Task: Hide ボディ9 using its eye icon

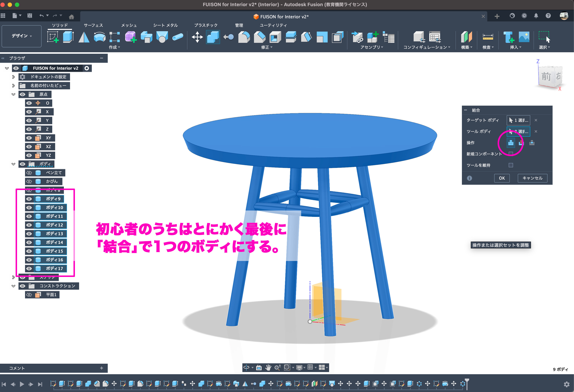Action: [29, 199]
